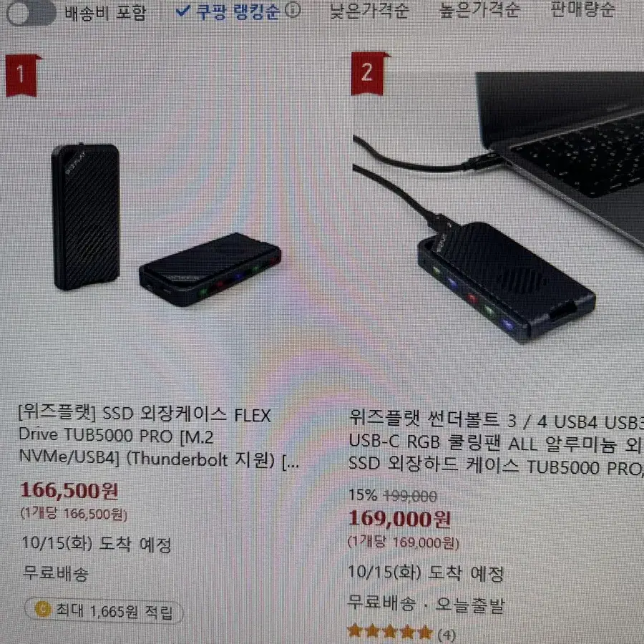Click the strikethrough 199,000 original price

click(410, 497)
